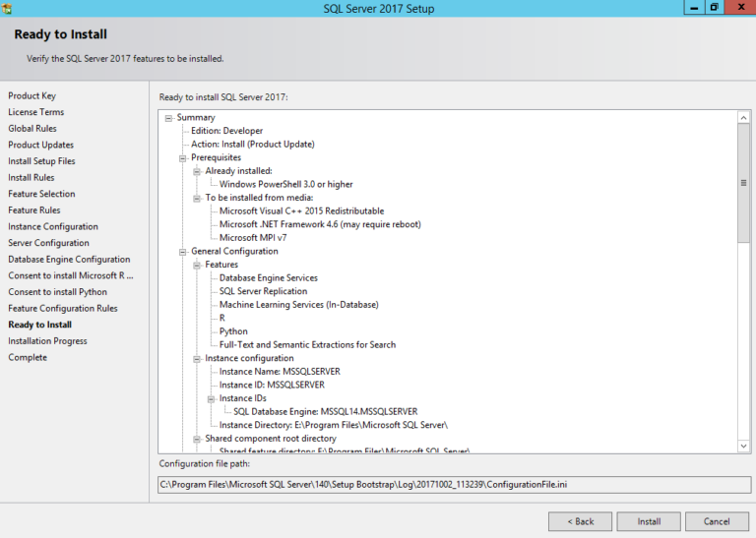The width and height of the screenshot is (756, 538).
Task: Select Machine Learning Services (In-Database) item
Action: [299, 305]
